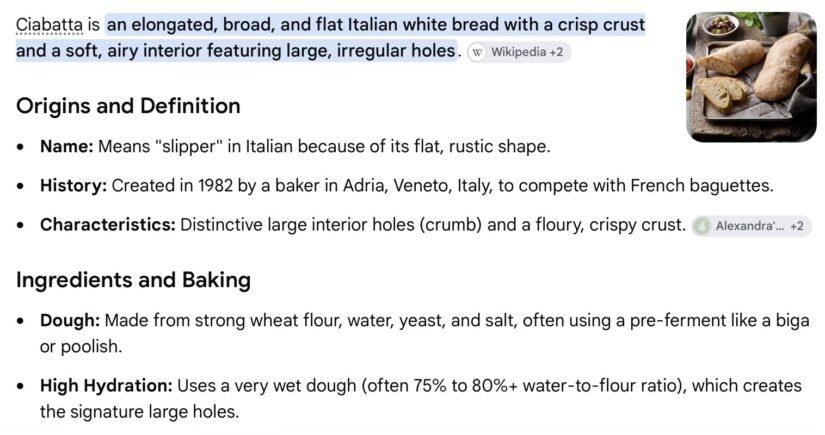Click the bold High Hydration: label
Screen dimensions: 825x435
click(106, 386)
